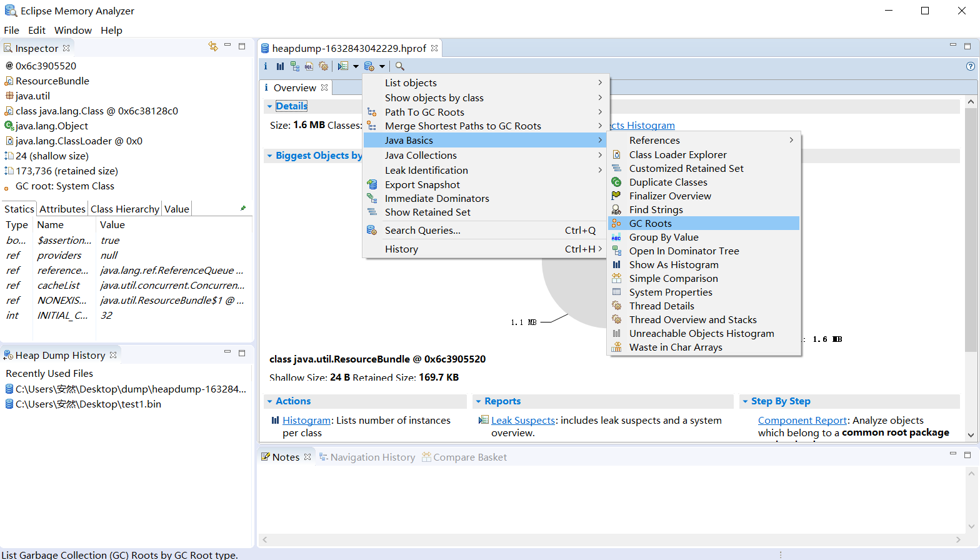Select Duplicate Classes menu entry
This screenshot has height=560, width=980.
coord(704,182)
